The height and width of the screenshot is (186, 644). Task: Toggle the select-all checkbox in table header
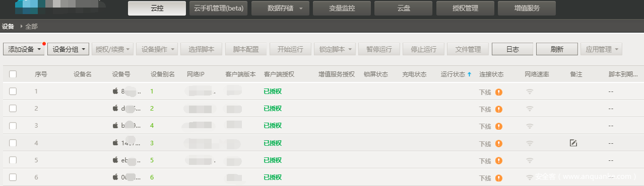(x=13, y=74)
